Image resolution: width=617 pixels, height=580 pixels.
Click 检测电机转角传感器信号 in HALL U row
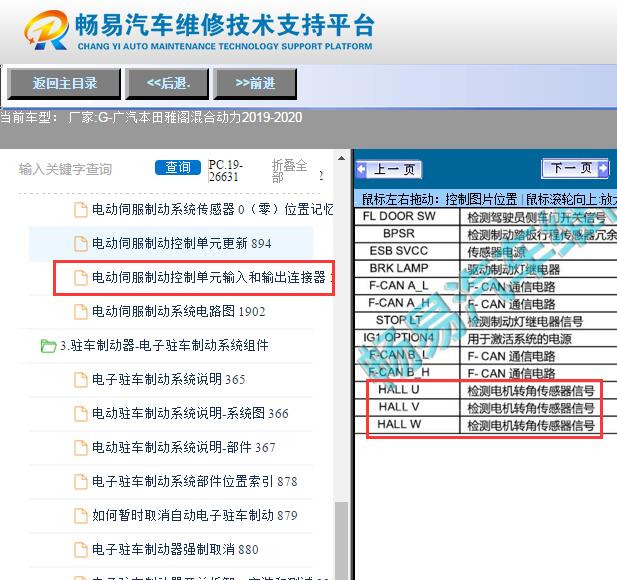(x=530, y=391)
